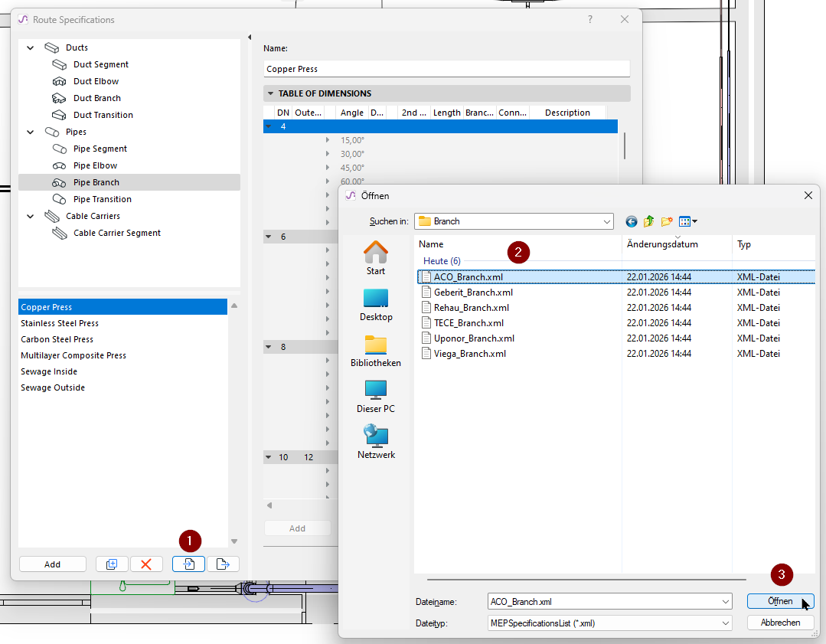Select Duct Segment in the tree
The image size is (826, 644).
coord(100,64)
